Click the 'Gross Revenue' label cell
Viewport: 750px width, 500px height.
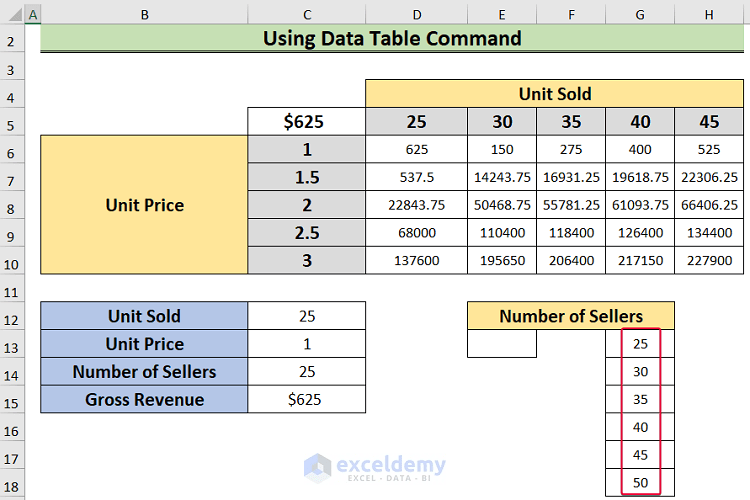pyautogui.click(x=144, y=399)
